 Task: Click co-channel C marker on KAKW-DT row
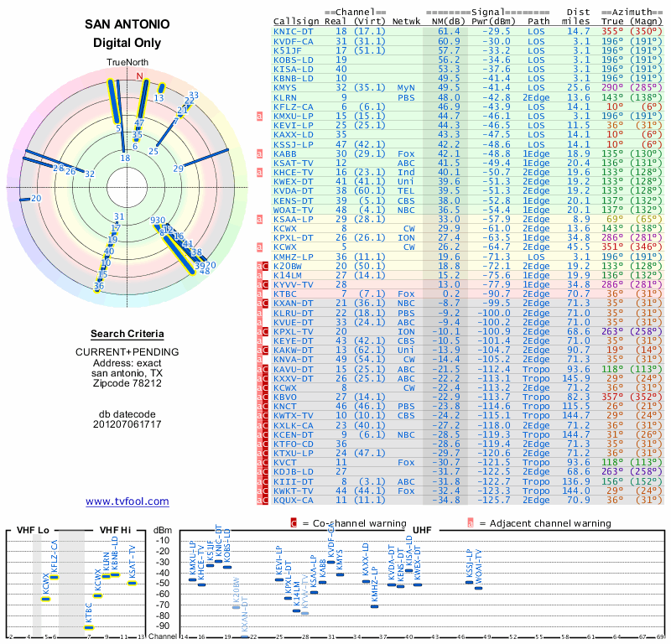(x=265, y=351)
